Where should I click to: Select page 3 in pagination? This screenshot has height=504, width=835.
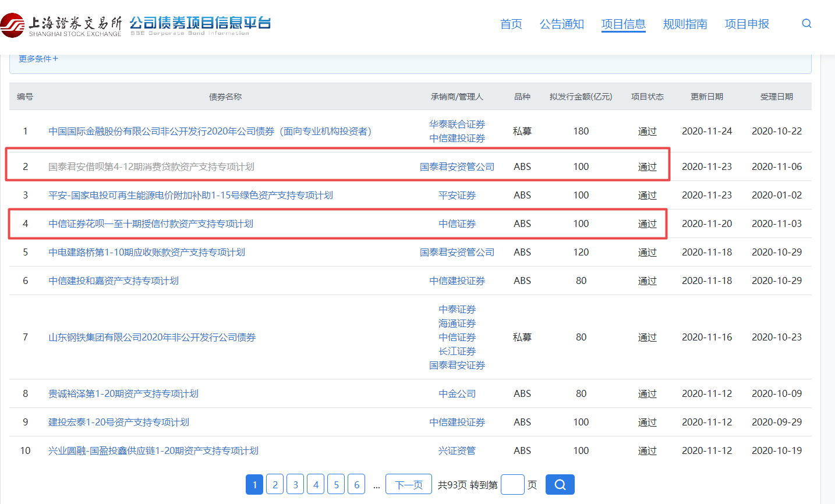(x=295, y=484)
